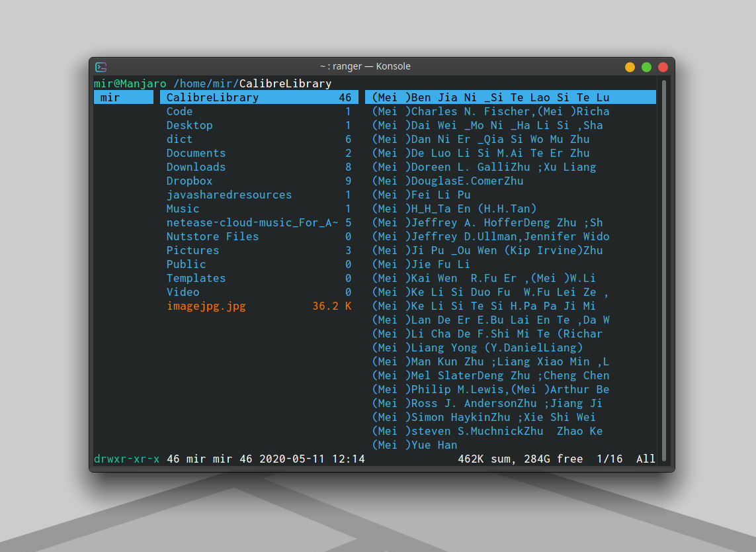Screen dimensions: 756x552
Task: Select the 'mir' parent directory entry
Action: pos(124,97)
